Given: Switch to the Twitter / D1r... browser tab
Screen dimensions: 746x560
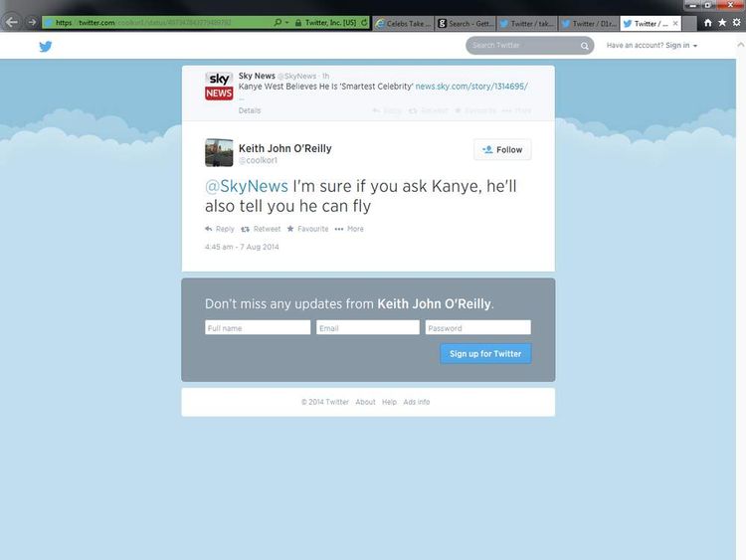Looking at the screenshot, I should [x=589, y=23].
